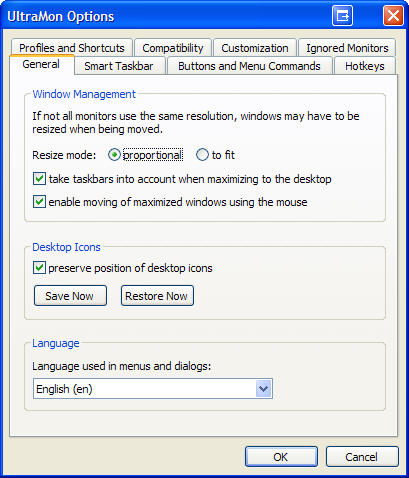Disable moving maximized windows using mouse
This screenshot has width=409, height=478.
[x=39, y=202]
